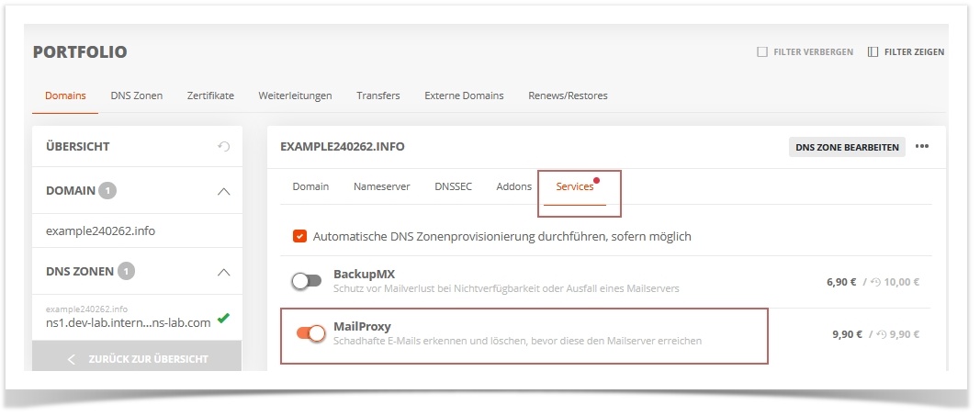
Task: Open the three-dots menu beside DNS Zone Bearbeiten
Action: point(922,147)
